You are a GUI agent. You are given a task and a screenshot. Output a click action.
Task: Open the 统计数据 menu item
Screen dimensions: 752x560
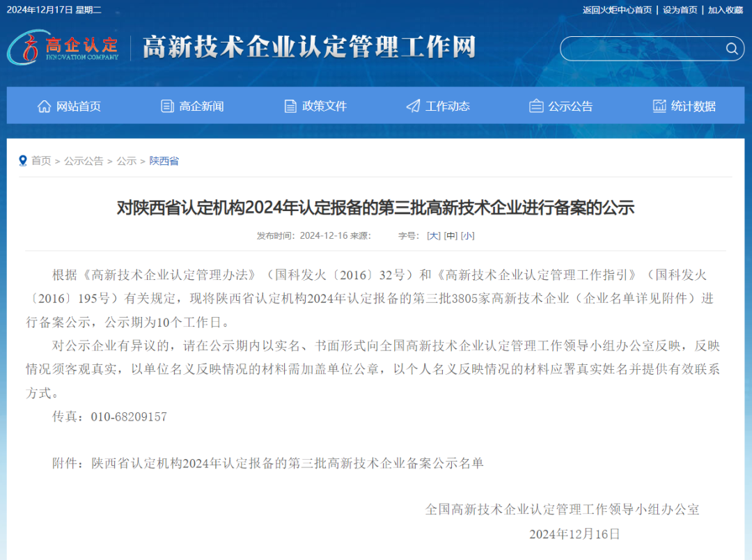(693, 107)
